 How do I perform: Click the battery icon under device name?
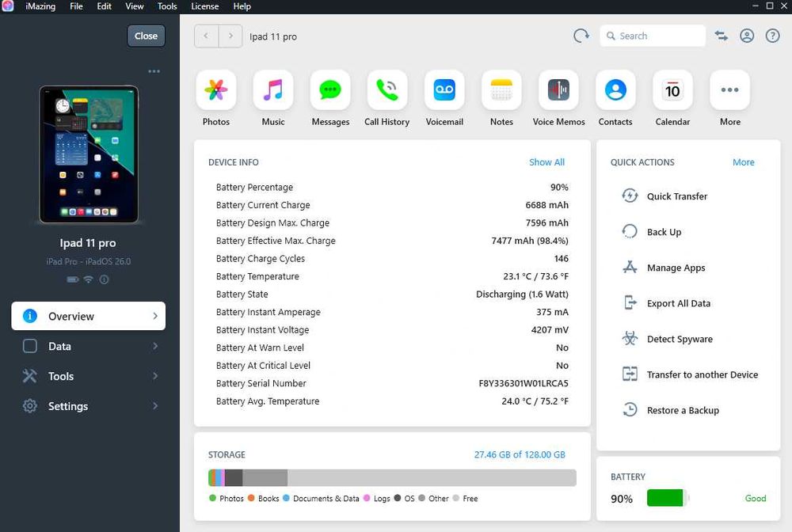(73, 279)
